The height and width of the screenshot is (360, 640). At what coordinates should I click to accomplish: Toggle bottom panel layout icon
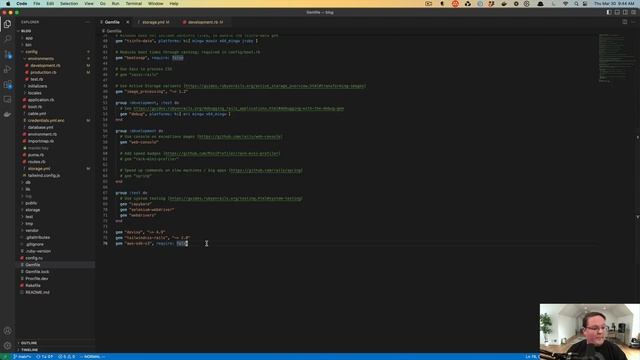[617, 12]
